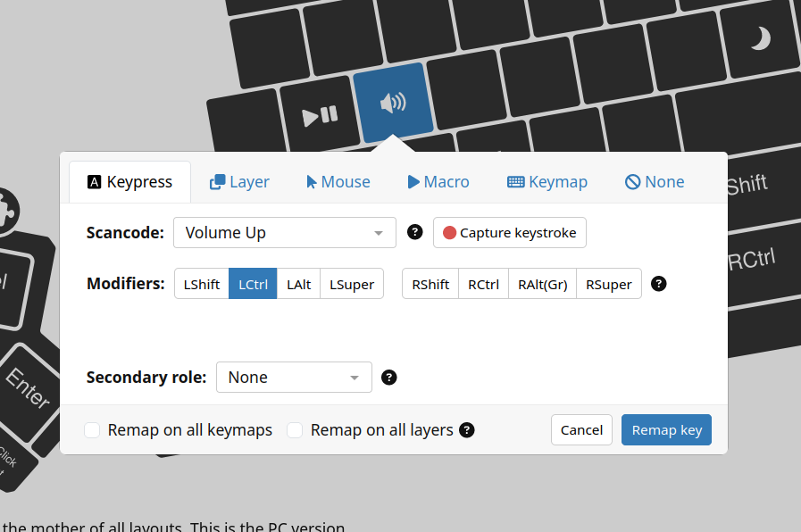Disable the LCtrl modifier
Screen dimensions: 801x532
pyautogui.click(x=253, y=284)
